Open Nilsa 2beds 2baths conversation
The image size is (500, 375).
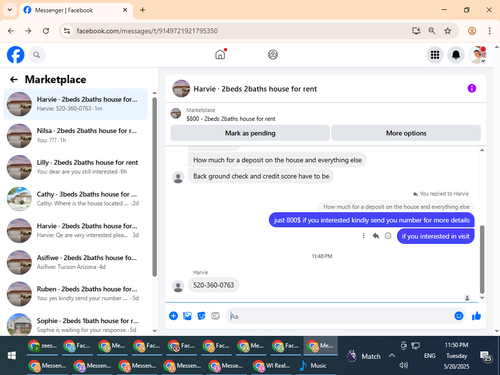75,135
